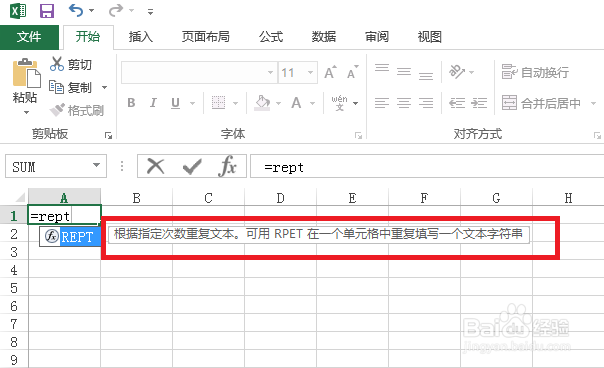This screenshot has width=604, height=368.
Task: Open the font name dropdown arrow
Action: click(271, 72)
